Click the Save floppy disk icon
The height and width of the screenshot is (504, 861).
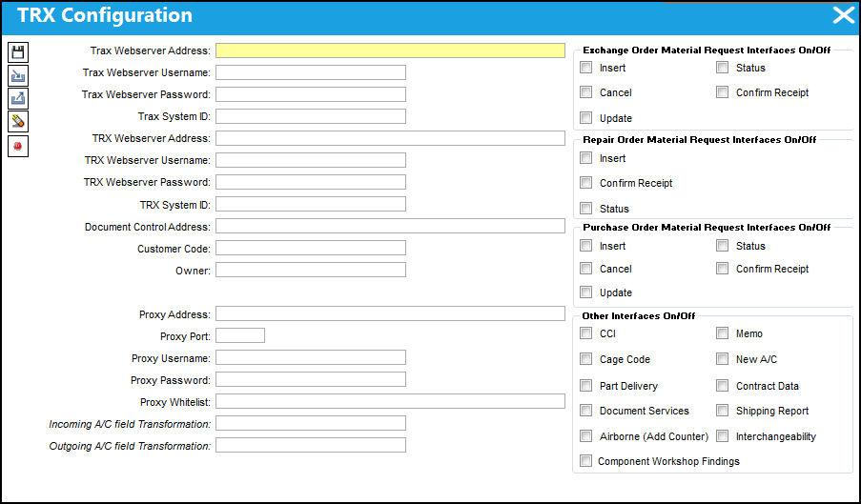(18, 52)
